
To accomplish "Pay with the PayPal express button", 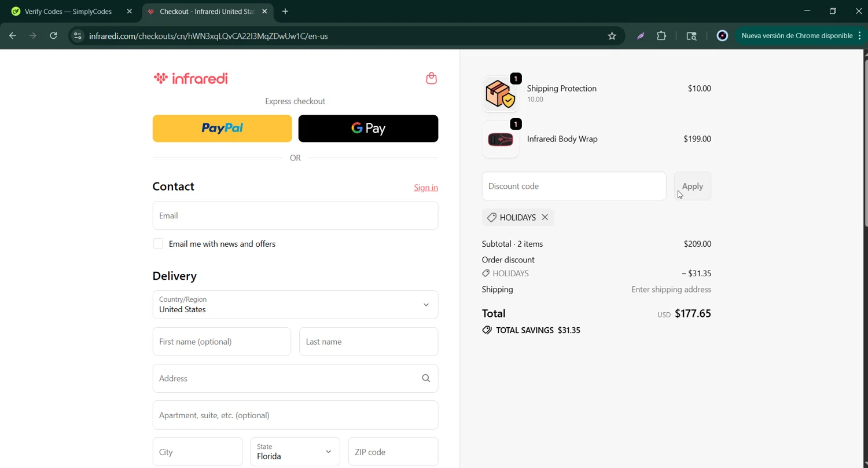I will pos(222,129).
